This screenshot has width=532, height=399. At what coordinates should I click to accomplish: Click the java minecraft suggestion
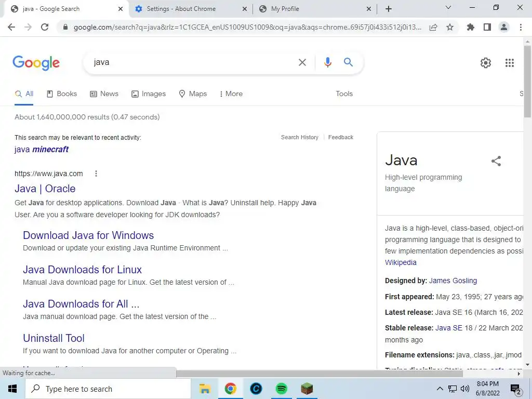coord(42,149)
